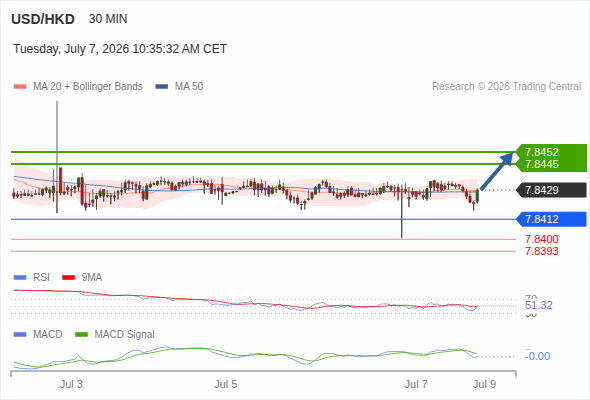The height and width of the screenshot is (400, 590).
Task: Click the MACD Signal green legend swatch
Action: click(82, 335)
